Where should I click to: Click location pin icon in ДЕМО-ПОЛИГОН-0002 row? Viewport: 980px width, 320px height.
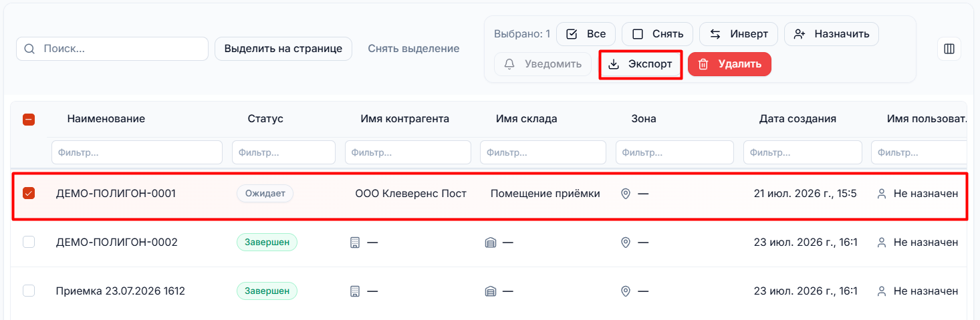click(626, 243)
